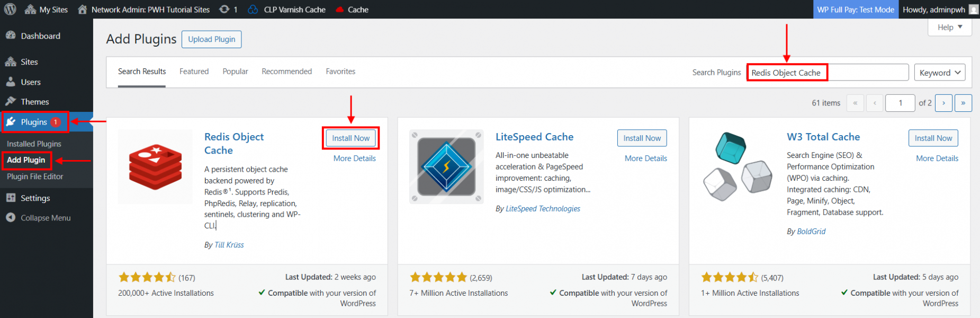980x318 pixels.
Task: Switch to the Recommended tab
Action: tap(286, 72)
